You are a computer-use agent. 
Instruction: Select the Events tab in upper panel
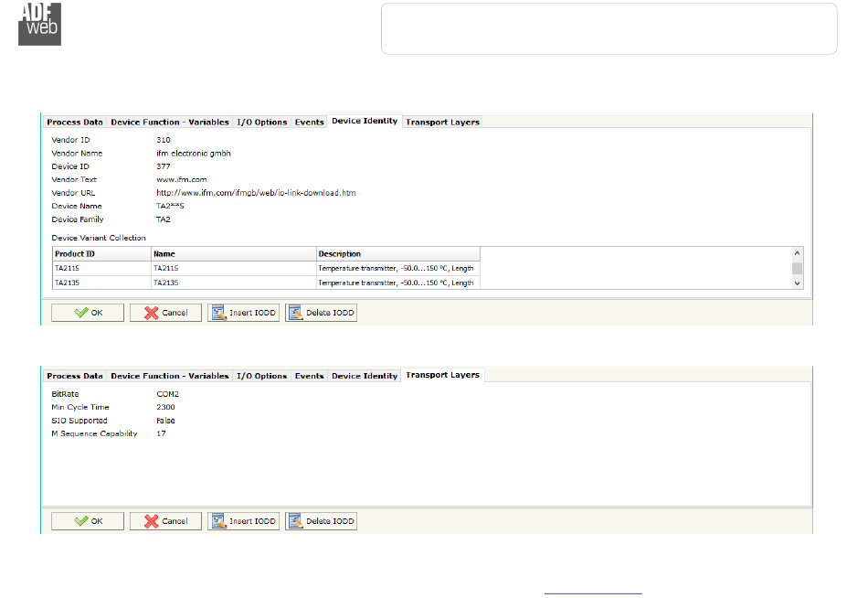point(309,122)
